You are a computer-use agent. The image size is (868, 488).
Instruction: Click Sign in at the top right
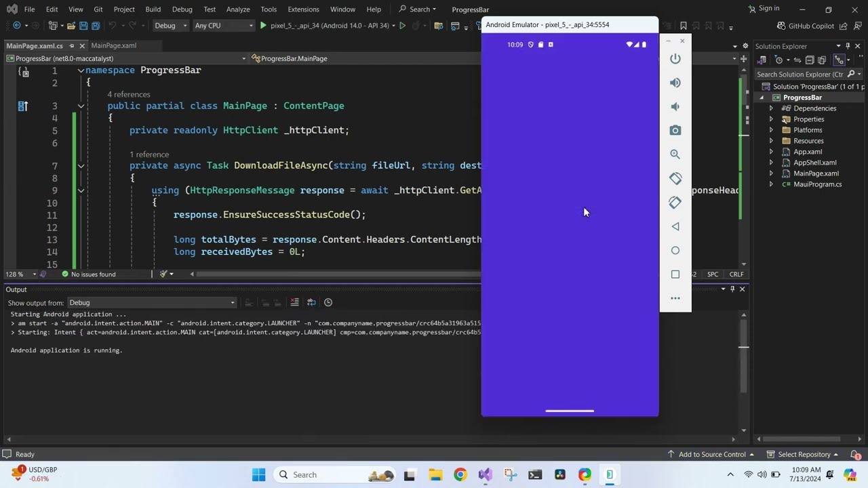pyautogui.click(x=764, y=8)
